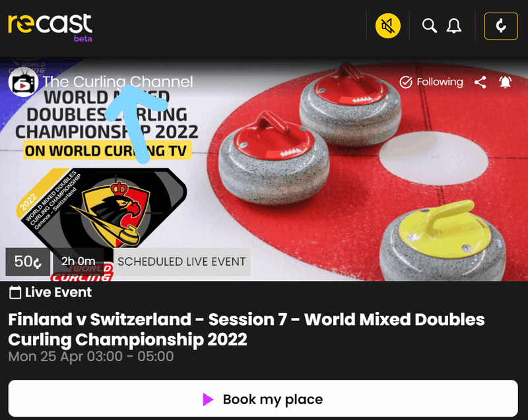Click the Live Event calendar icon

[15, 292]
